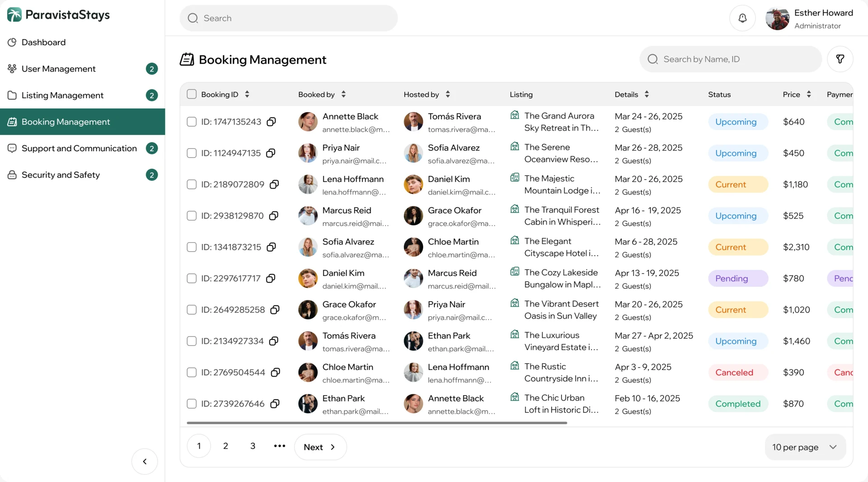Open Esther Howard profile avatar

777,19
